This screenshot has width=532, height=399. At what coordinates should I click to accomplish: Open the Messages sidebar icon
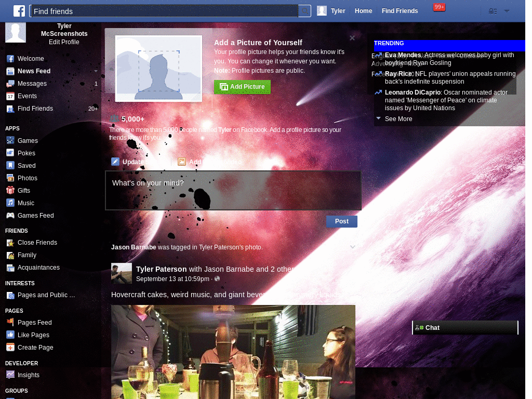(10, 84)
